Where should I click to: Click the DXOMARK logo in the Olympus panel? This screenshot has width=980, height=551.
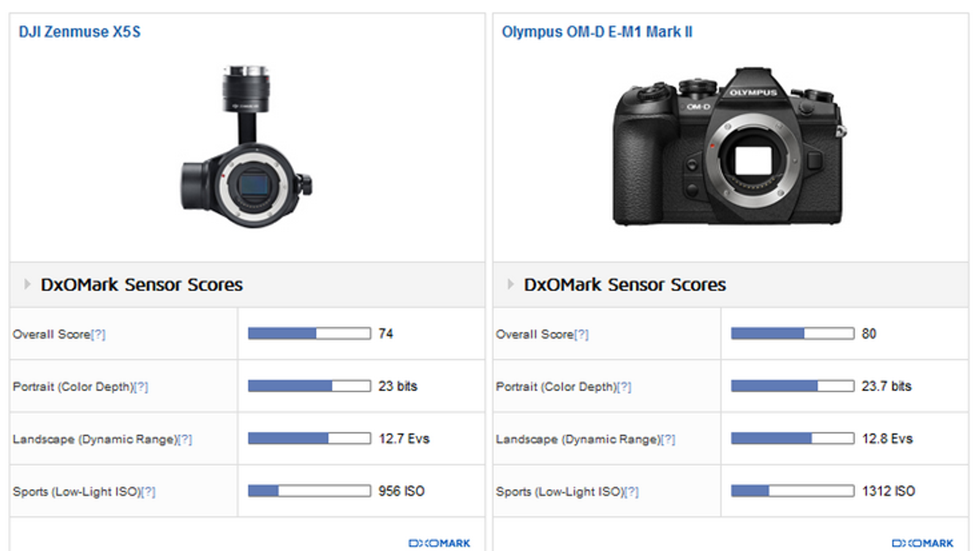[922, 543]
